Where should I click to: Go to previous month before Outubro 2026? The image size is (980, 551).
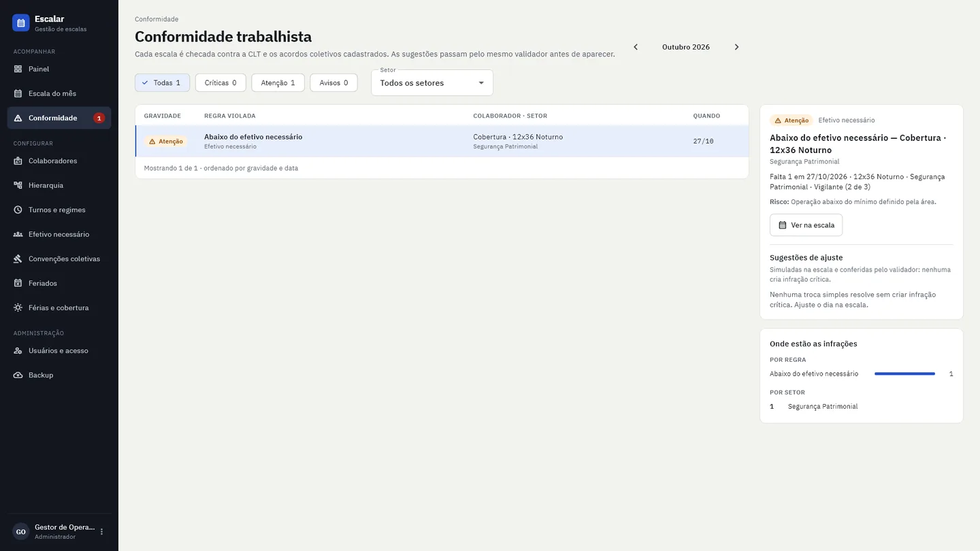[636, 47]
